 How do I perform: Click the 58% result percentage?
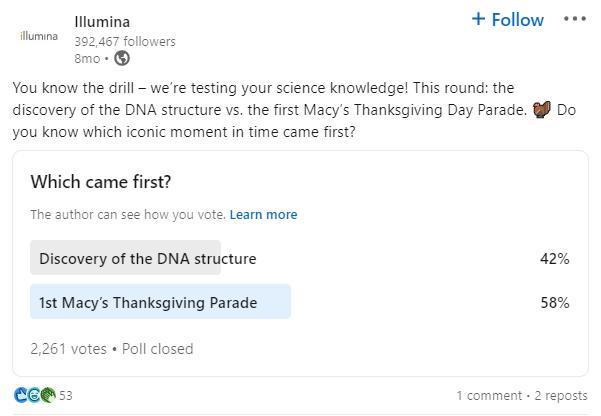click(554, 302)
